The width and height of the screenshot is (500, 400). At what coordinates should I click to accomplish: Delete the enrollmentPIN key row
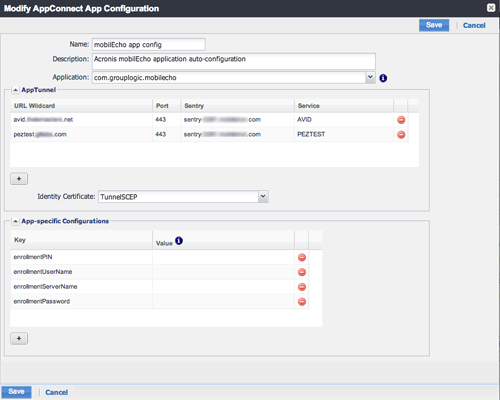[302, 257]
